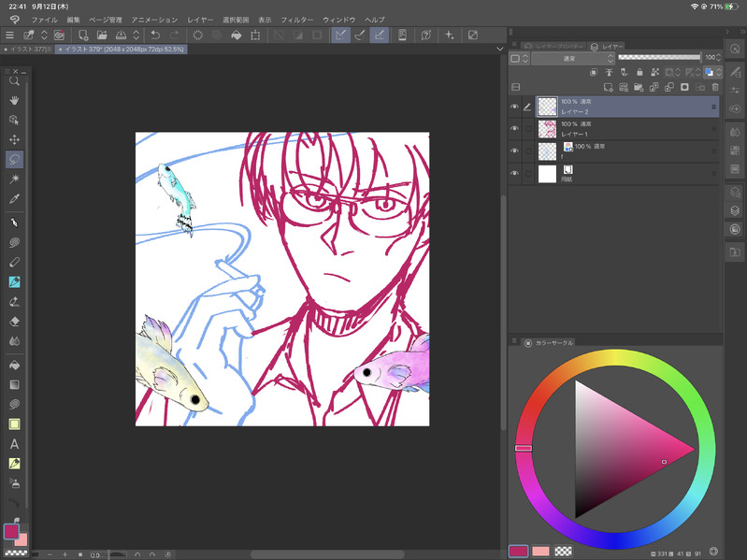This screenshot has width=747, height=560.
Task: Select the pink sub color swatch below color wheel
Action: point(540,551)
